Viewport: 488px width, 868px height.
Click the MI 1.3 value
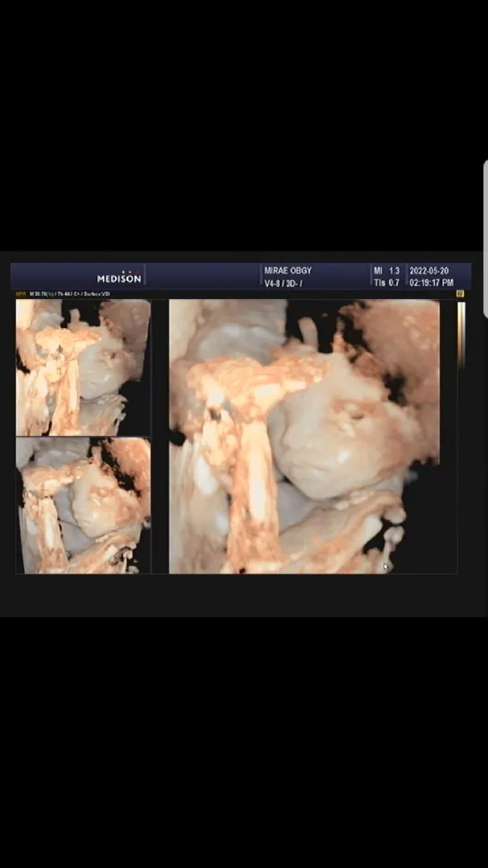387,271
